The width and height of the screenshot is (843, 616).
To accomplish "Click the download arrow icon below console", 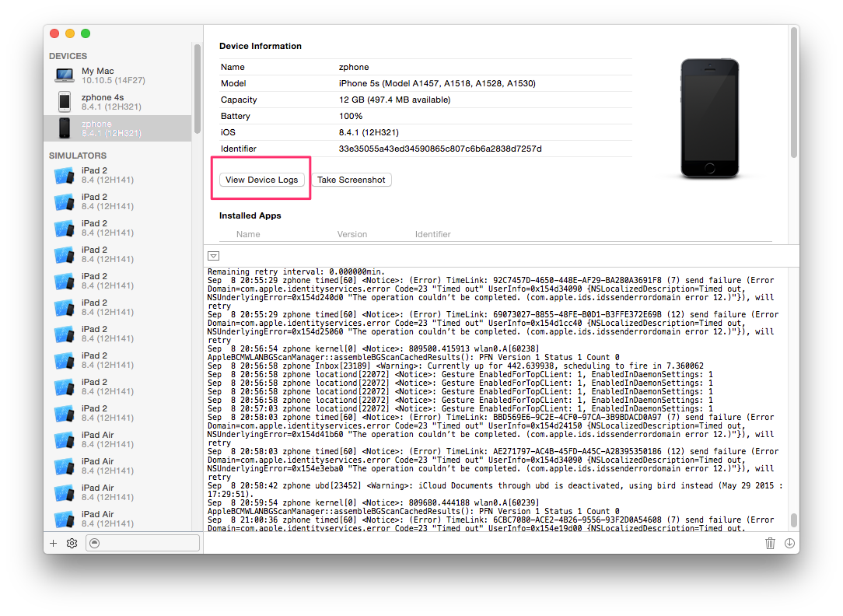I will (789, 544).
